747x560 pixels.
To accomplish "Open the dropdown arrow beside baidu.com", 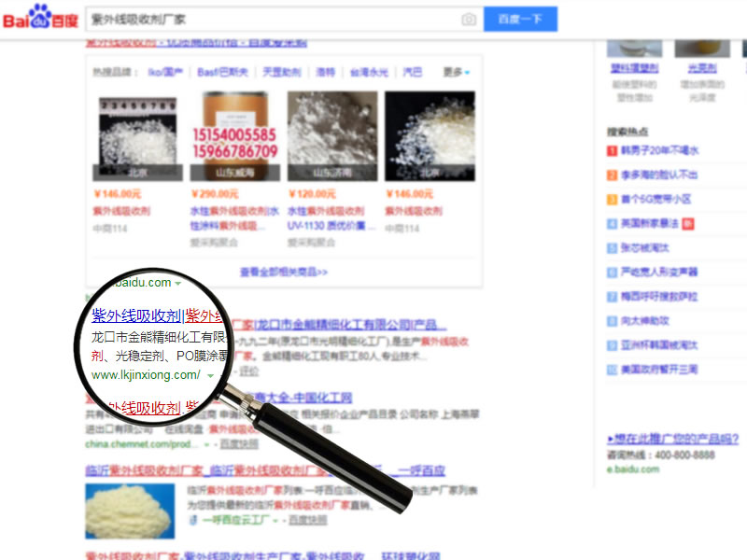I will [178, 284].
